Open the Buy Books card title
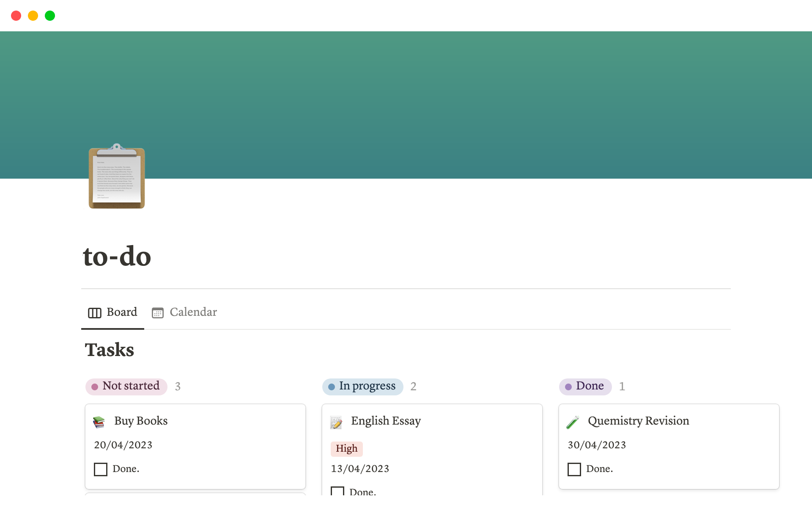 [x=141, y=421]
